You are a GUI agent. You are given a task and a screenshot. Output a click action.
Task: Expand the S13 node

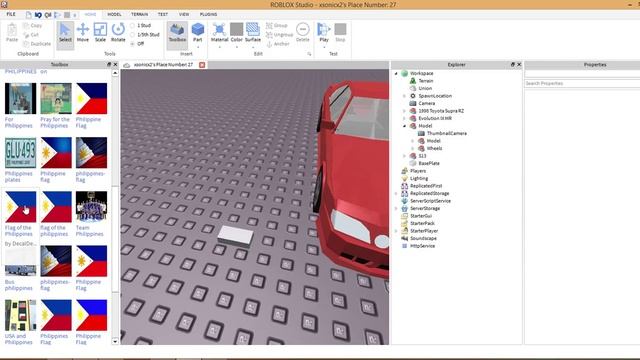[x=404, y=156]
